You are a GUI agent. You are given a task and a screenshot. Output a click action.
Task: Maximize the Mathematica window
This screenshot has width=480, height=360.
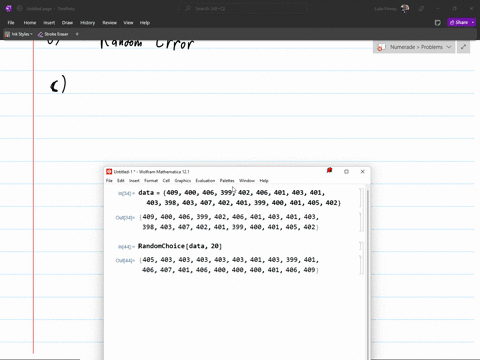346,172
